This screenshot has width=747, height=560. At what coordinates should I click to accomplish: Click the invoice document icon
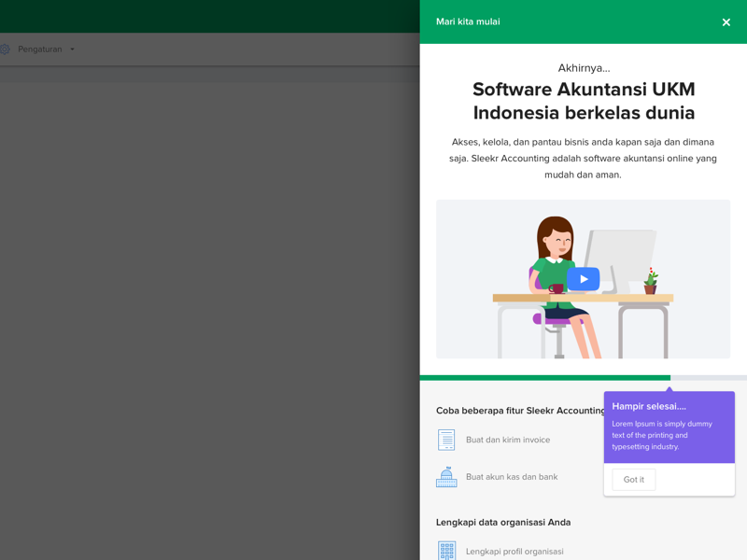pyautogui.click(x=446, y=440)
